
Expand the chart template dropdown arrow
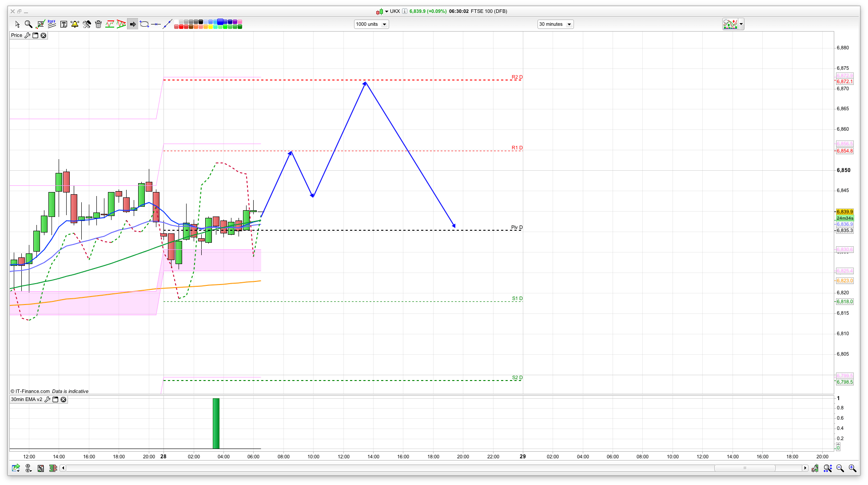[x=741, y=24]
